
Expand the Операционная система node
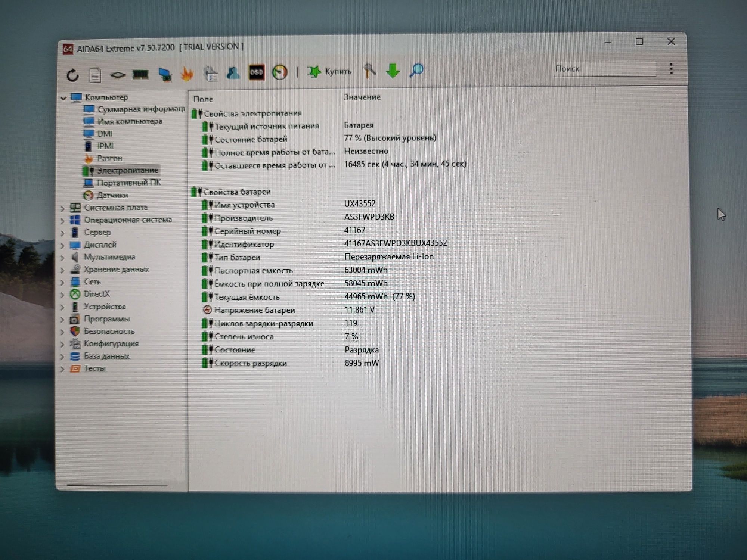click(62, 221)
